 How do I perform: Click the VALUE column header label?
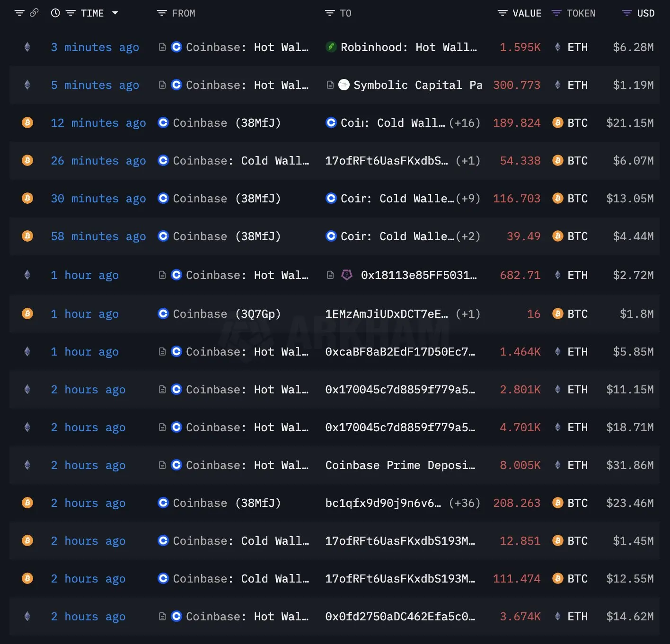(527, 13)
